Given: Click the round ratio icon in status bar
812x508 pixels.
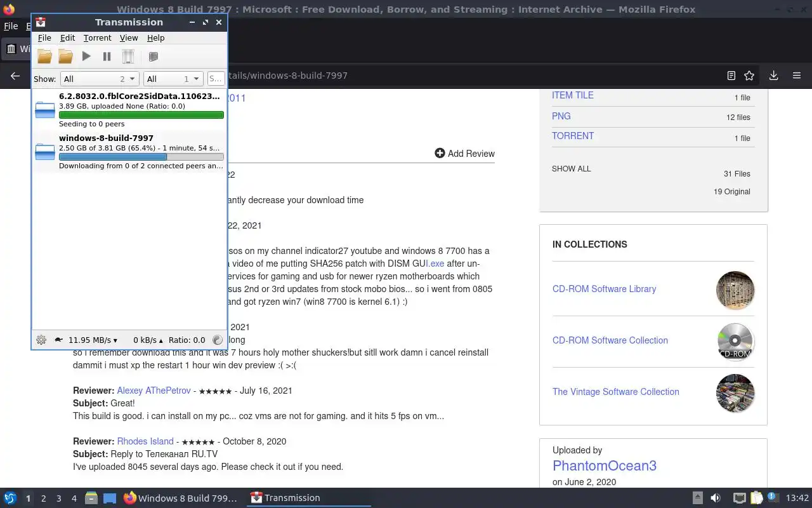Looking at the screenshot, I should pyautogui.click(x=218, y=340).
